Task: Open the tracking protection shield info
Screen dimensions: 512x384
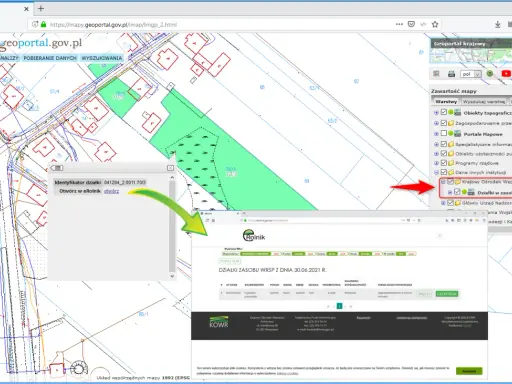Action: (x=35, y=24)
